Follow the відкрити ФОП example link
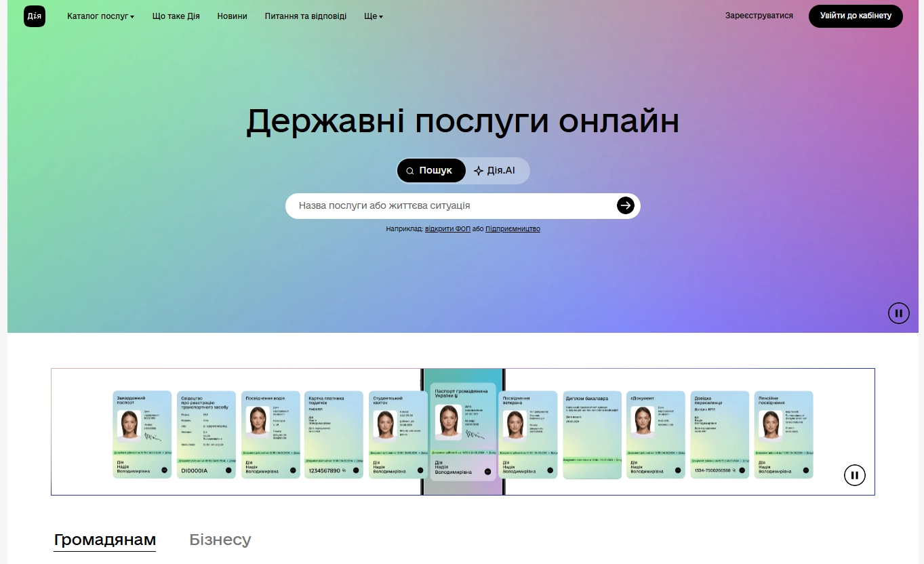The image size is (924, 564). coord(447,229)
